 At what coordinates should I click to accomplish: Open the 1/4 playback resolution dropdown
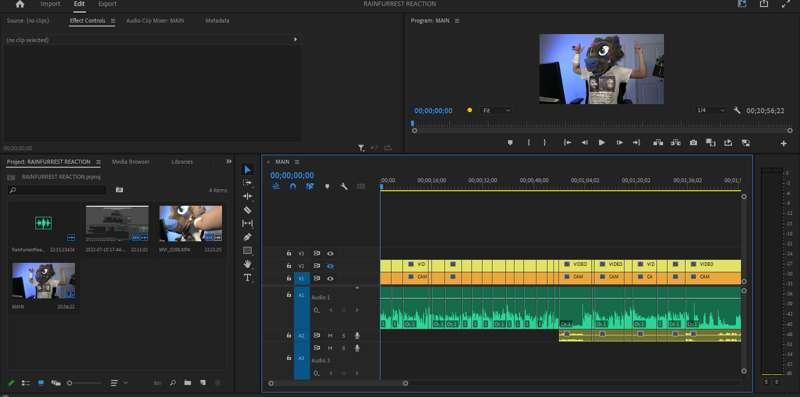[711, 110]
